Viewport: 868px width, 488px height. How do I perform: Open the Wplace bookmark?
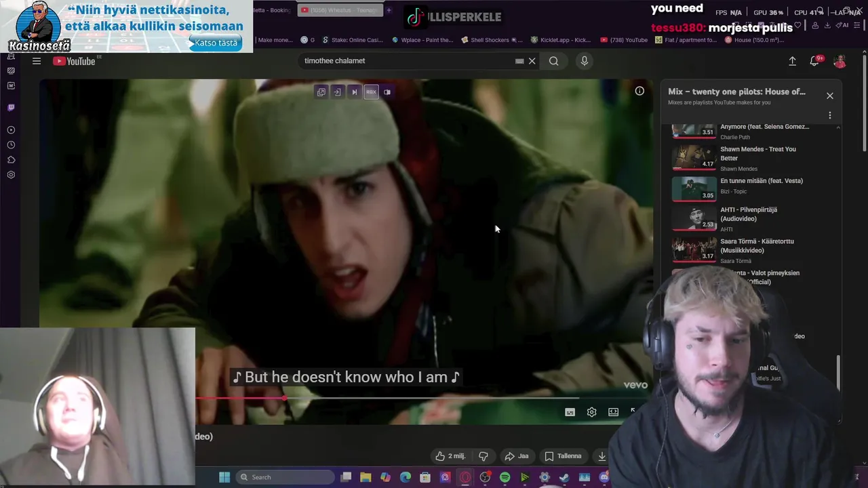point(422,40)
